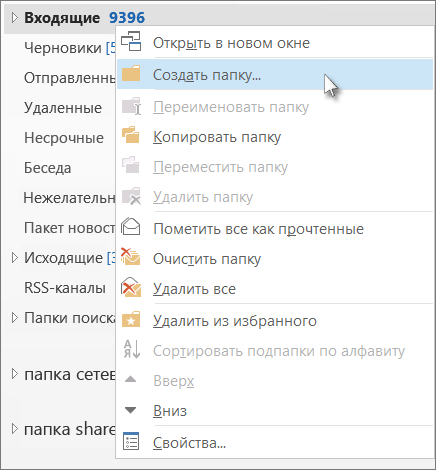
Task: Expand the папка сетев... node
Action: (x=14, y=374)
